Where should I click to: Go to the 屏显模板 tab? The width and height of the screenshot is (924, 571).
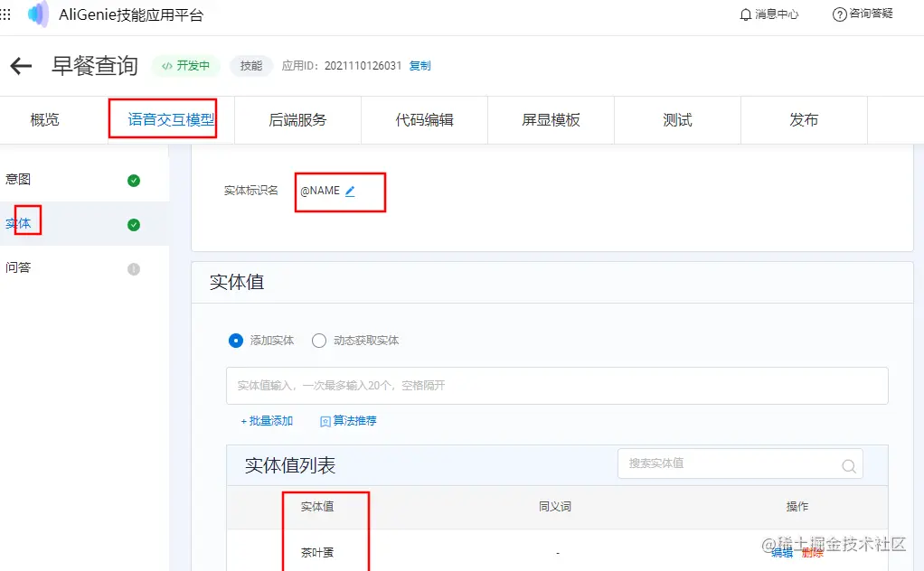(551, 120)
